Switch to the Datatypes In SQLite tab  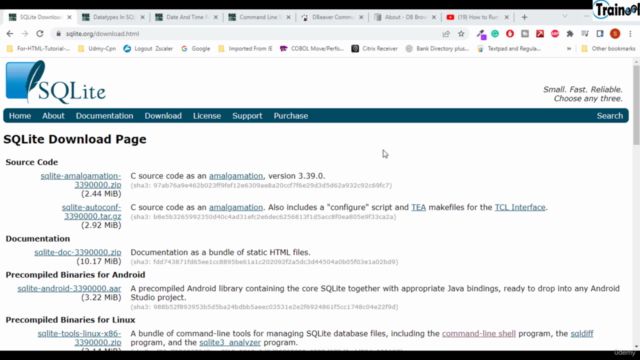pyautogui.click(x=113, y=17)
